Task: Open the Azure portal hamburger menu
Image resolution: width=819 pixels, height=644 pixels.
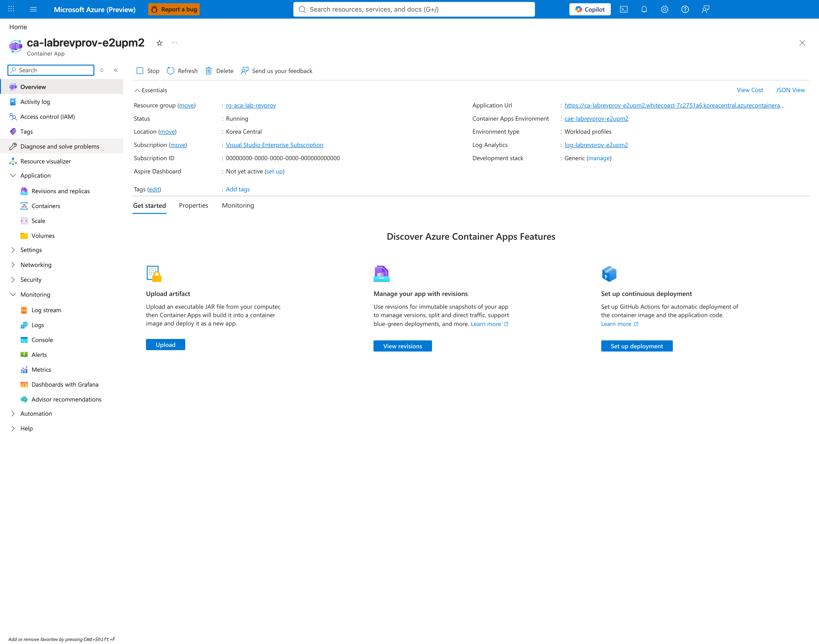Action: (x=33, y=10)
